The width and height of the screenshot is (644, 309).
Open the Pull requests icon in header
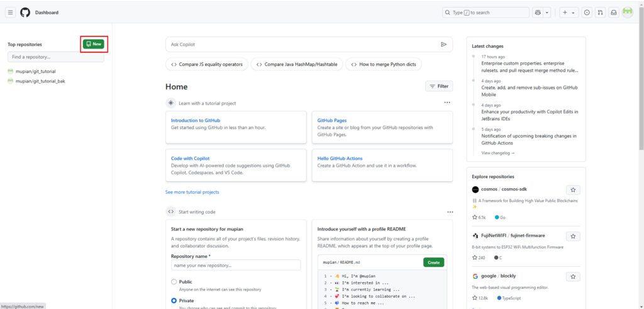pyautogui.click(x=600, y=13)
